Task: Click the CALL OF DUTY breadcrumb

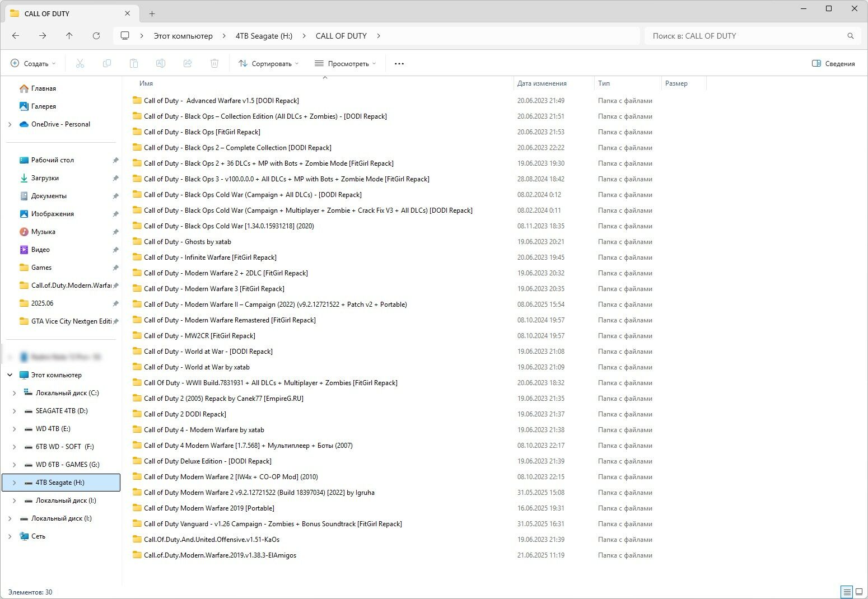Action: (x=341, y=36)
